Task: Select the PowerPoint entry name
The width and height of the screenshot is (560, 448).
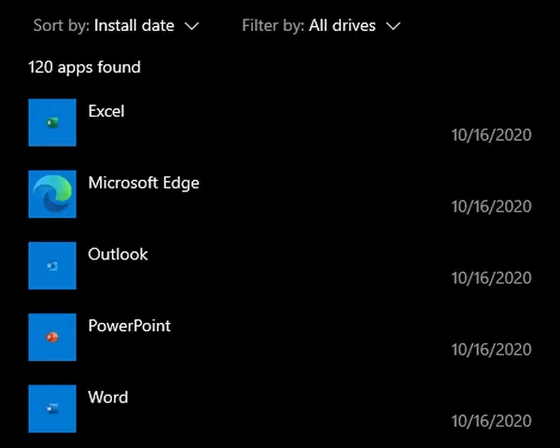Action: (129, 326)
